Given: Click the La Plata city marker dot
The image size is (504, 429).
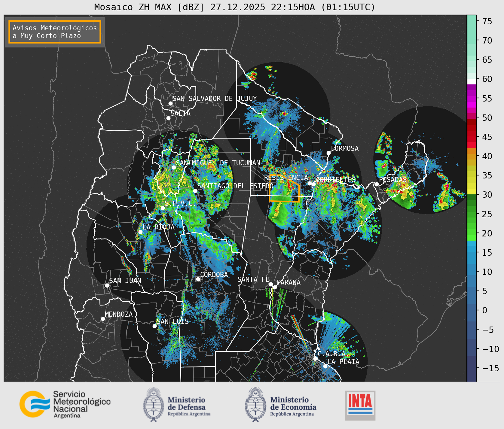Looking at the screenshot, I should [x=325, y=366].
